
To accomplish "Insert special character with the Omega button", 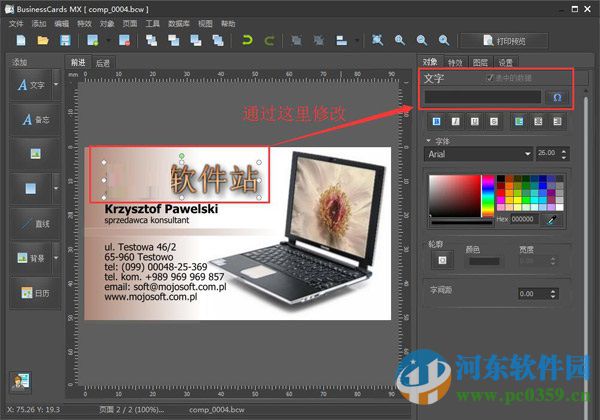I will (x=557, y=97).
